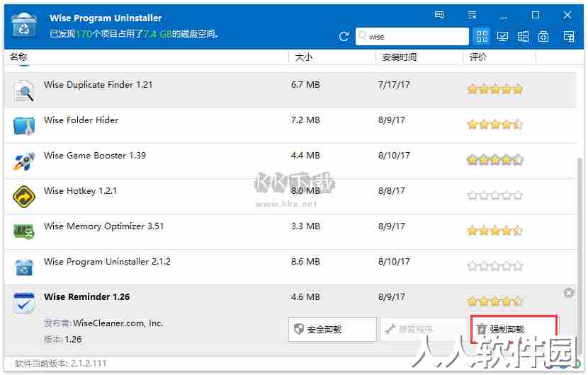Click the 8.6 MB size value

[x=305, y=262]
